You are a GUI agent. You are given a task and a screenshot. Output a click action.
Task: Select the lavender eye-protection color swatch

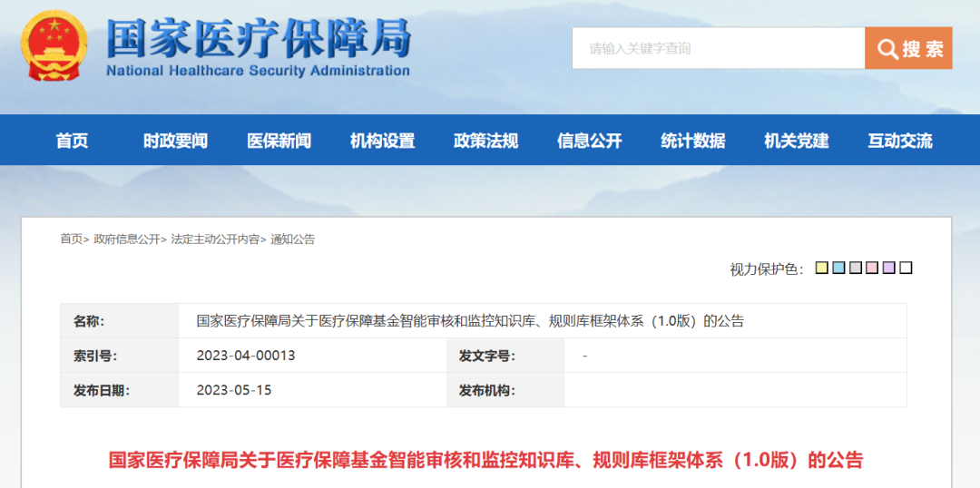[889, 268]
